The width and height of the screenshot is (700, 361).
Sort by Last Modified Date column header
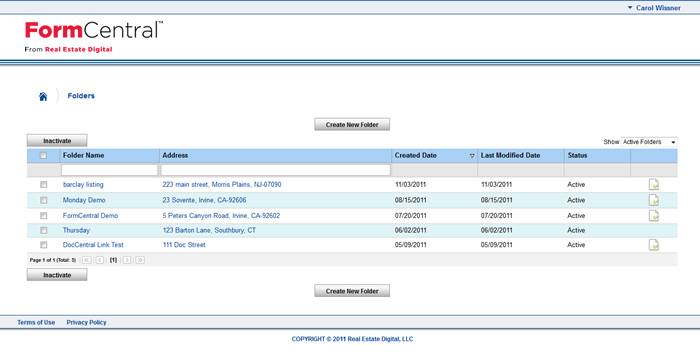[x=510, y=155]
